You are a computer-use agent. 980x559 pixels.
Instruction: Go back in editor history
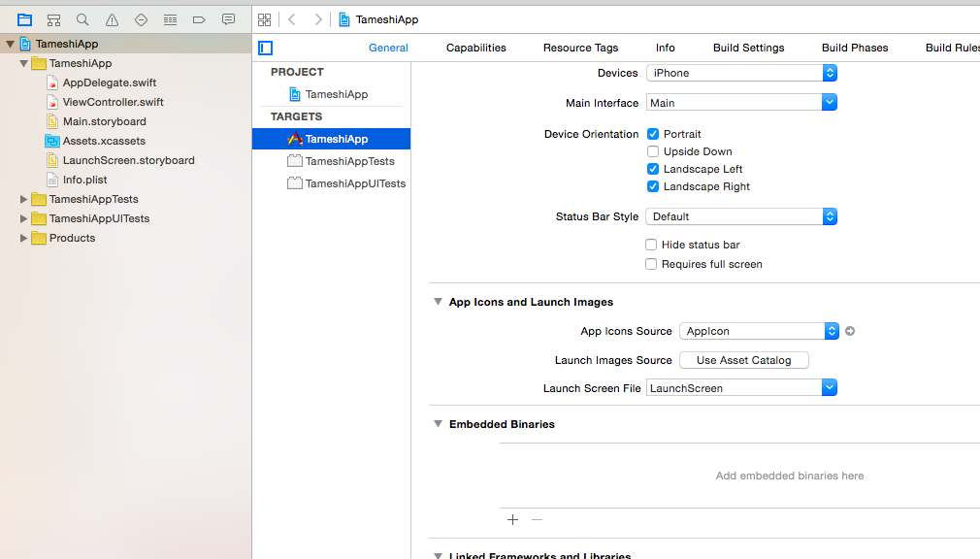292,20
